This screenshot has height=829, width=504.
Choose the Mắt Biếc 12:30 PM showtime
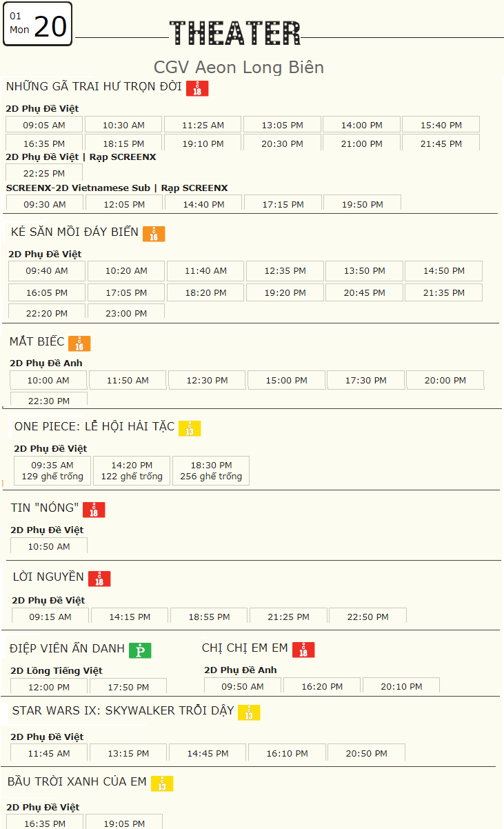point(207,380)
